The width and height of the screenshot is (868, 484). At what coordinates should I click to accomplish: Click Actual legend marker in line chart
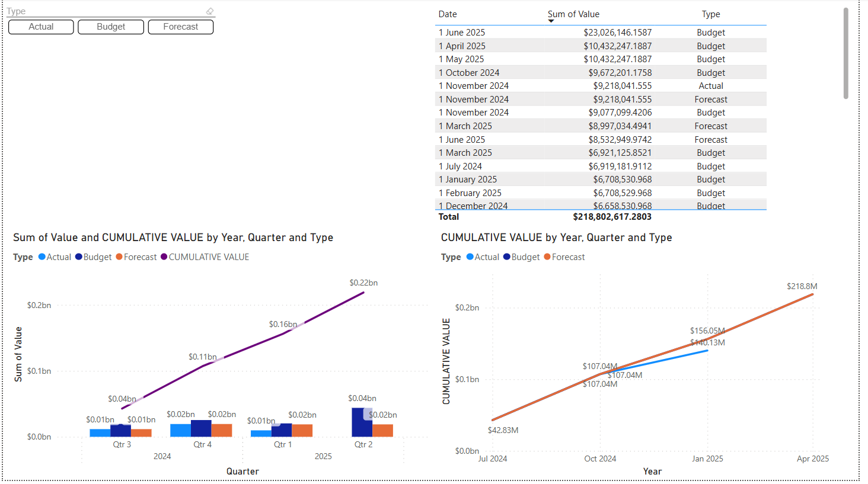click(470, 257)
